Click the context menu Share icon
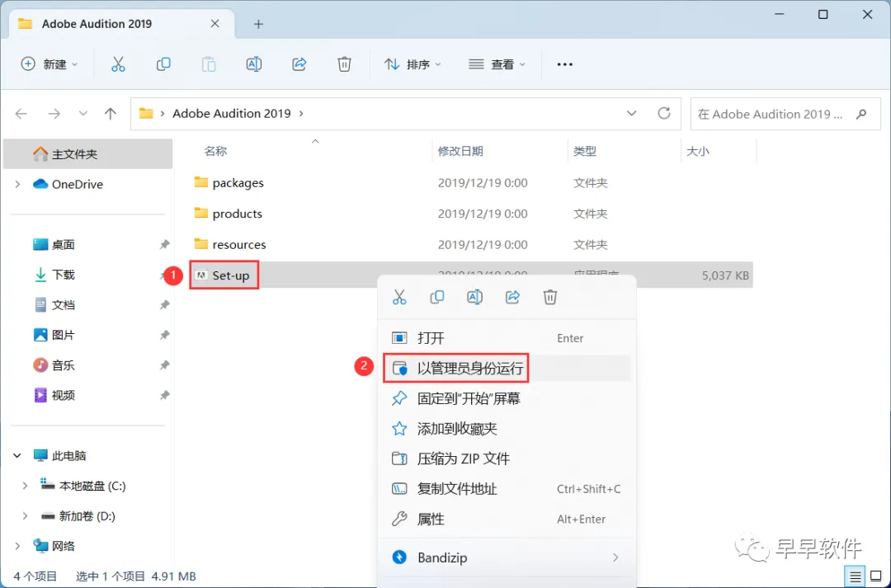Image resolution: width=891 pixels, height=588 pixels. pyautogui.click(x=512, y=297)
